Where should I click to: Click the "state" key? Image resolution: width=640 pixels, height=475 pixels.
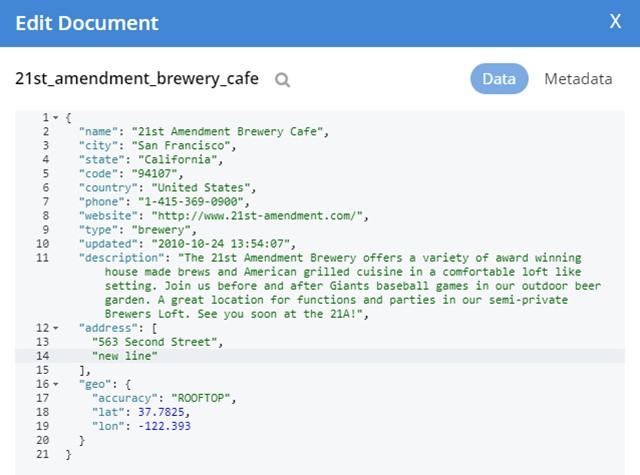coord(102,160)
